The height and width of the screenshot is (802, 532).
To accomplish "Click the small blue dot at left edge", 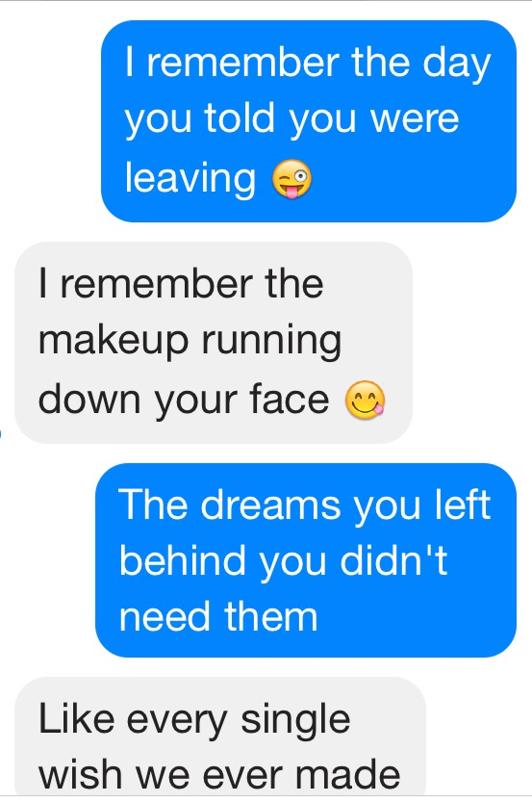I will pos(1,434).
